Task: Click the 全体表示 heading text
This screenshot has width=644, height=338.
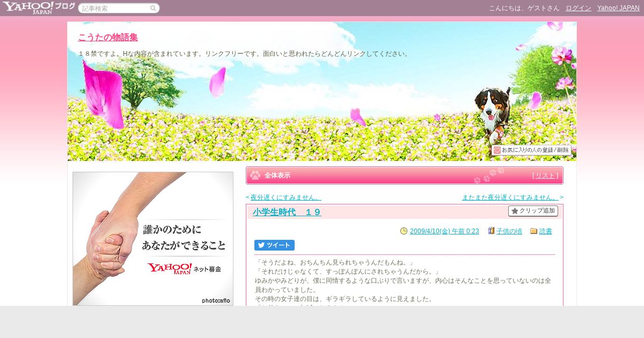Action: pos(277,175)
